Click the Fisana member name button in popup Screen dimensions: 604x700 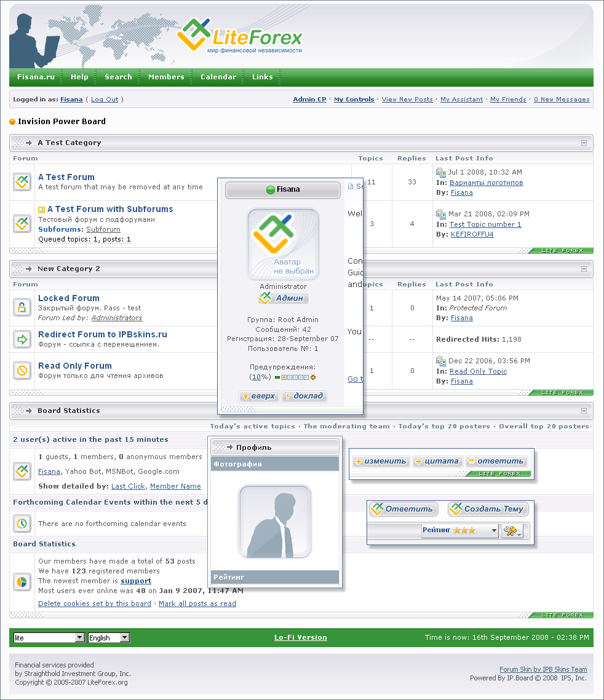point(283,189)
